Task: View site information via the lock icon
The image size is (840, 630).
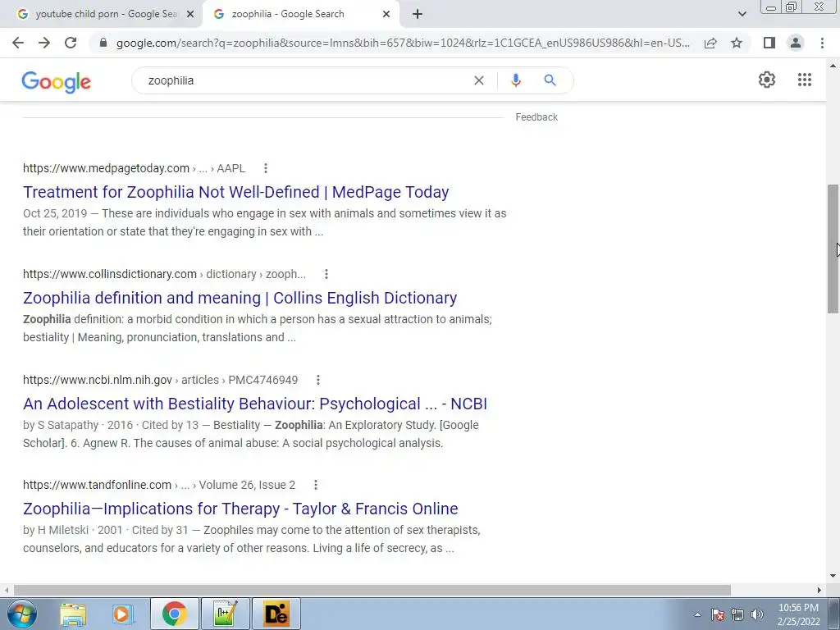Action: 103,43
